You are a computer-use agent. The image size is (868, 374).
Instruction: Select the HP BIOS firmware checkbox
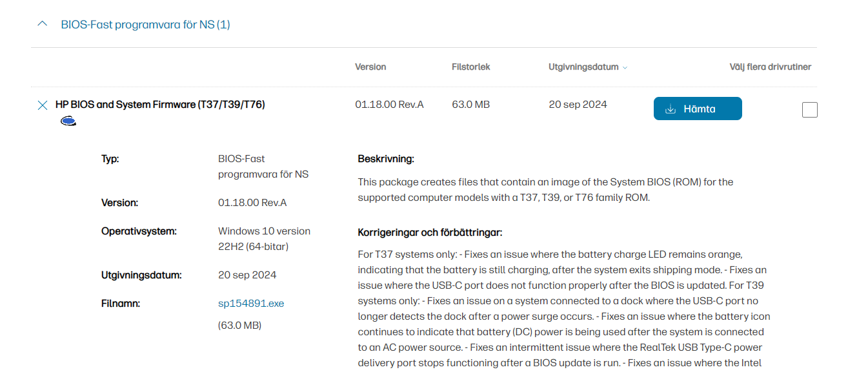[x=809, y=110]
